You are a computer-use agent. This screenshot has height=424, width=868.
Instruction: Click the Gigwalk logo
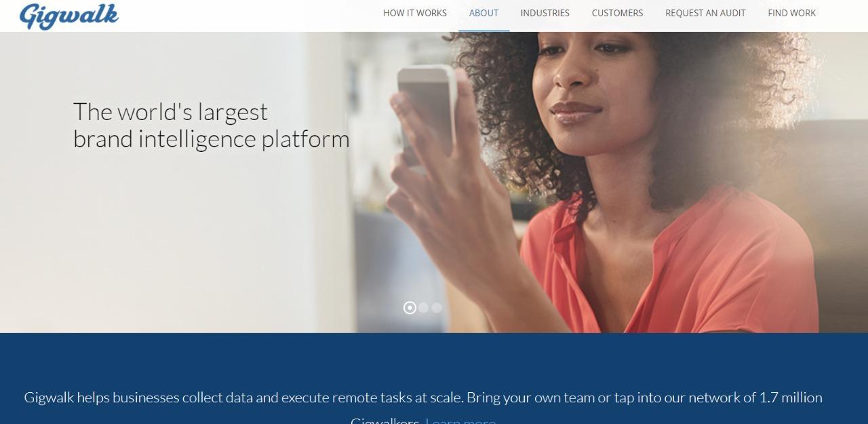click(x=69, y=16)
